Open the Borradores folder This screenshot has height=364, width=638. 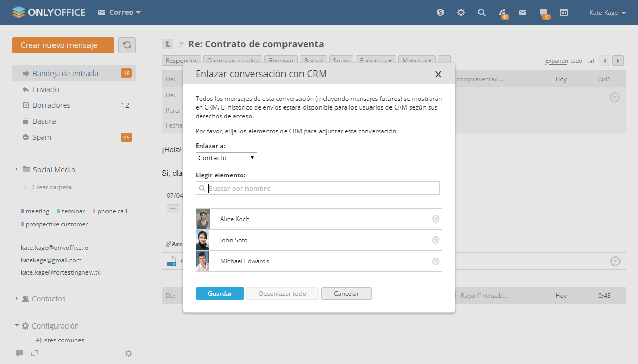tap(51, 105)
